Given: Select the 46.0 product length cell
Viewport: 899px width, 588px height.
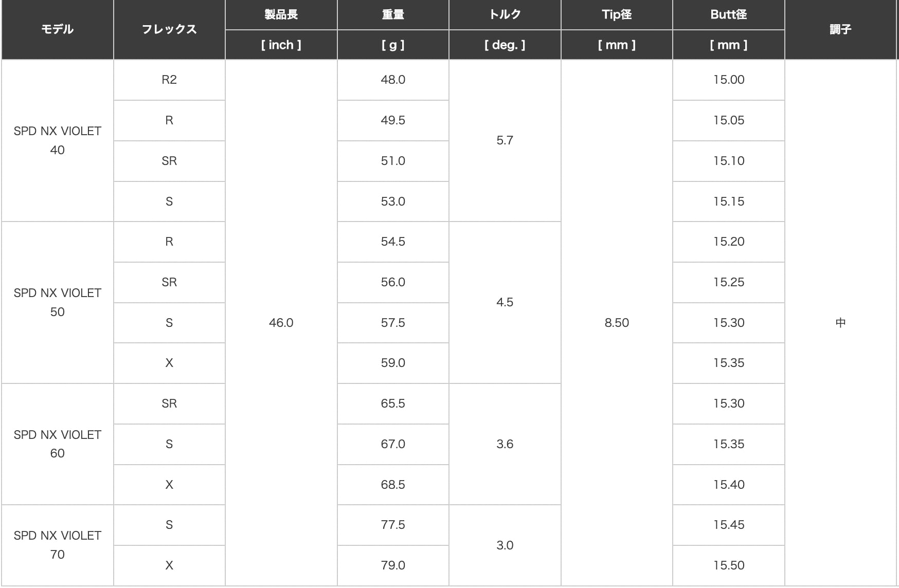Looking at the screenshot, I should [x=281, y=323].
